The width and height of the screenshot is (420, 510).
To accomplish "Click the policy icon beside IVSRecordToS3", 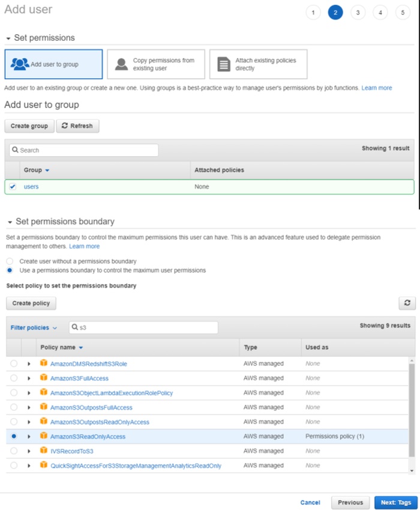I will pos(43,451).
